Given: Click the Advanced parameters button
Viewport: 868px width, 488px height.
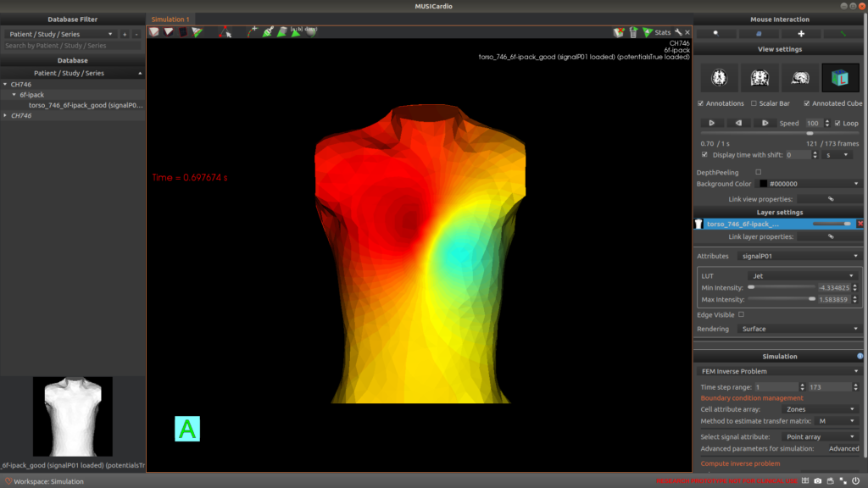Looking at the screenshot, I should (843, 448).
